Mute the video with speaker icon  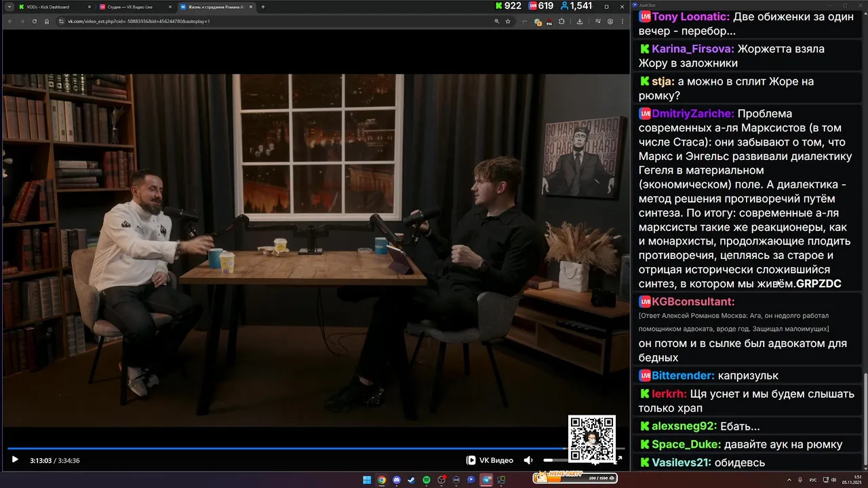tap(528, 460)
